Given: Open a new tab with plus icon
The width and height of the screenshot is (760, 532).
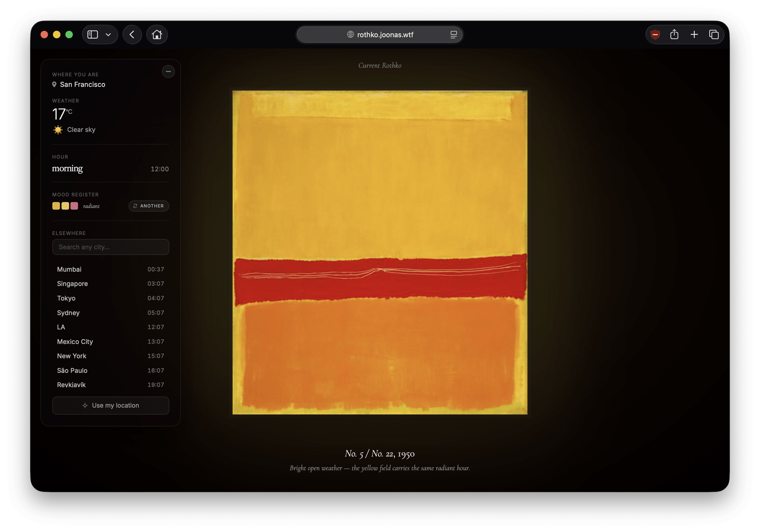Looking at the screenshot, I should pyautogui.click(x=694, y=35).
